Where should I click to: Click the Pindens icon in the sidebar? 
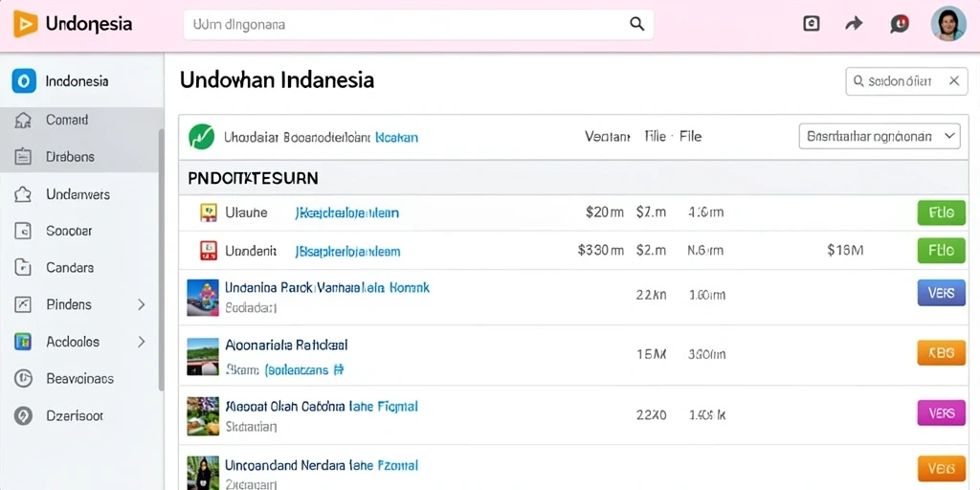23,305
